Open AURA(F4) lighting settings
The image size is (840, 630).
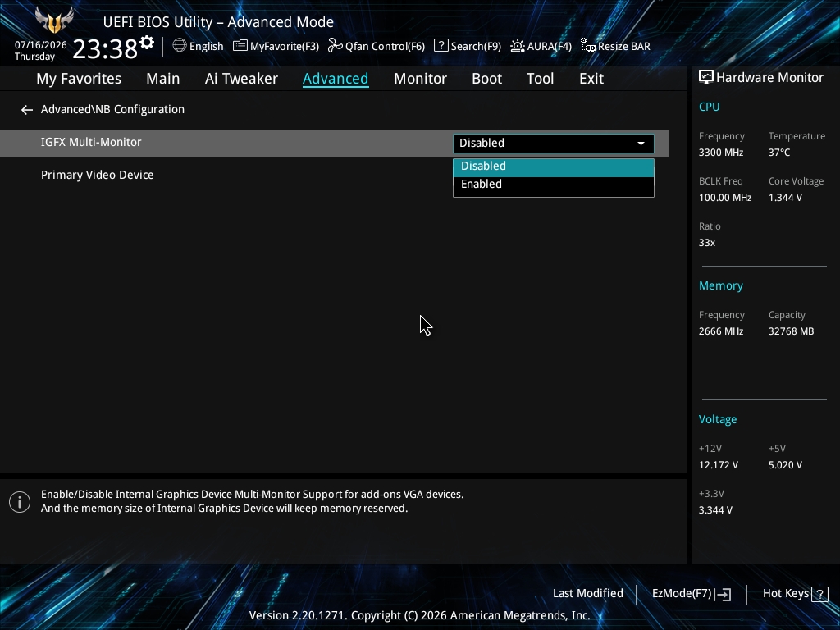click(541, 46)
